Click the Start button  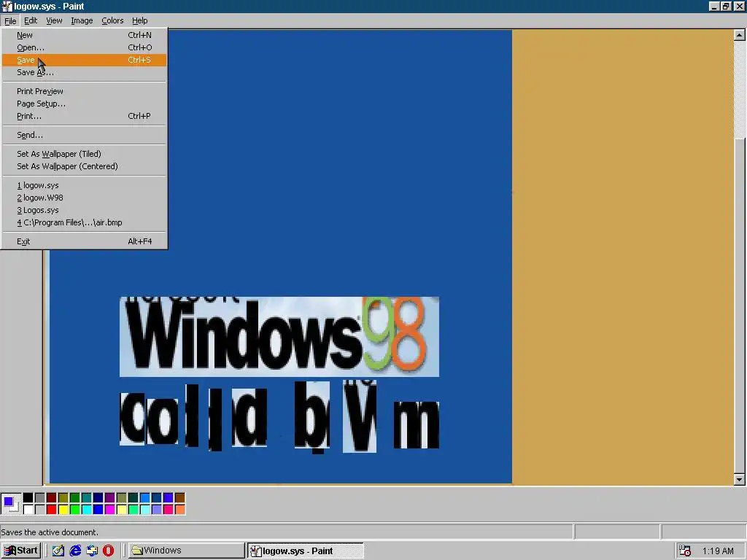[21, 551]
